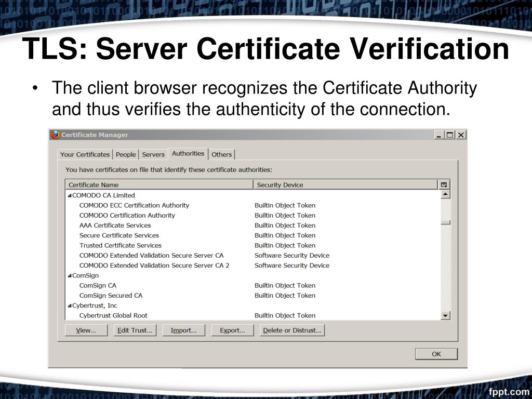Collapse the COMODO CA Limited group
532x399 pixels.
70,195
